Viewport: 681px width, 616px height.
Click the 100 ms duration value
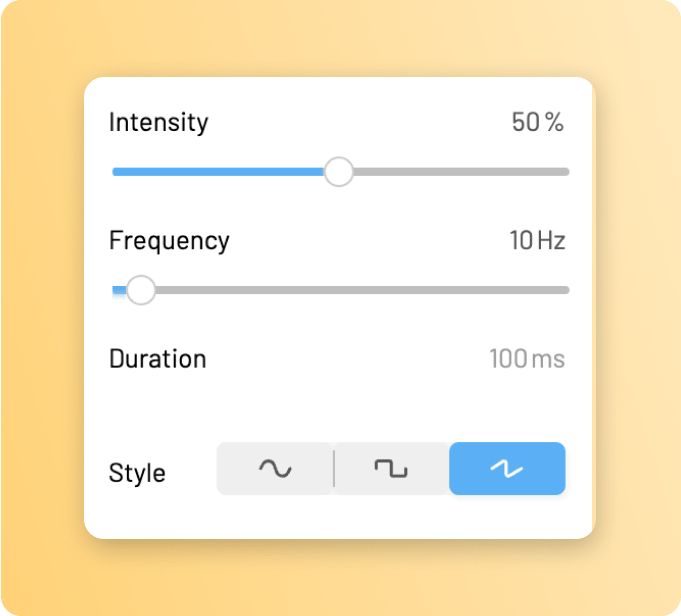coord(526,359)
